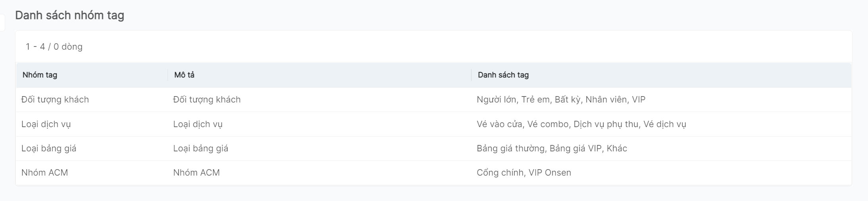Click divider between "Nhóm tag" and "Mô tả" headers
The image size is (868, 201).
tap(168, 75)
